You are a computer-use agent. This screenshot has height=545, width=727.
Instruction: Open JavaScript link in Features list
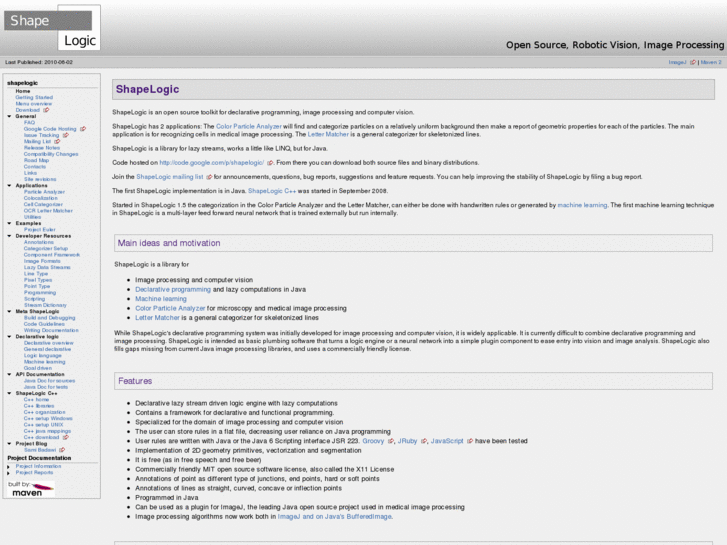[x=447, y=441]
